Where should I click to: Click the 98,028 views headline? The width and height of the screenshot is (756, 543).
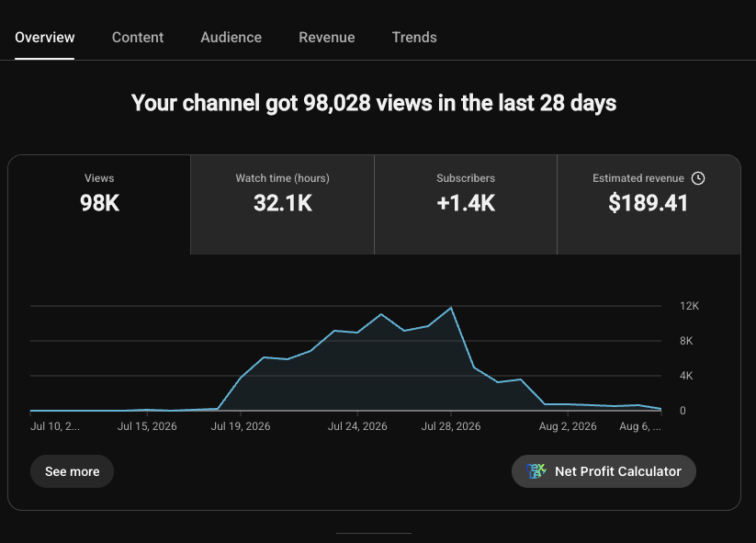(374, 103)
